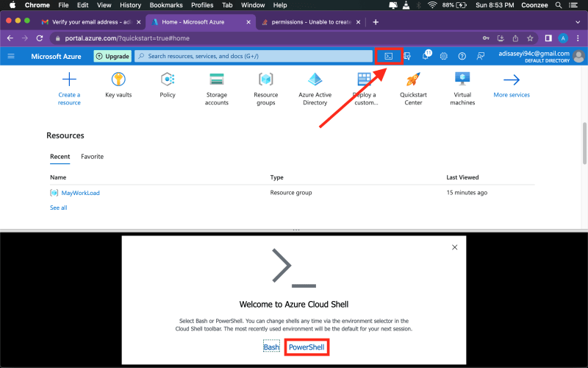This screenshot has height=368, width=588.
Task: Click the Cloud Shell panel resize handle dots
Action: [296, 230]
